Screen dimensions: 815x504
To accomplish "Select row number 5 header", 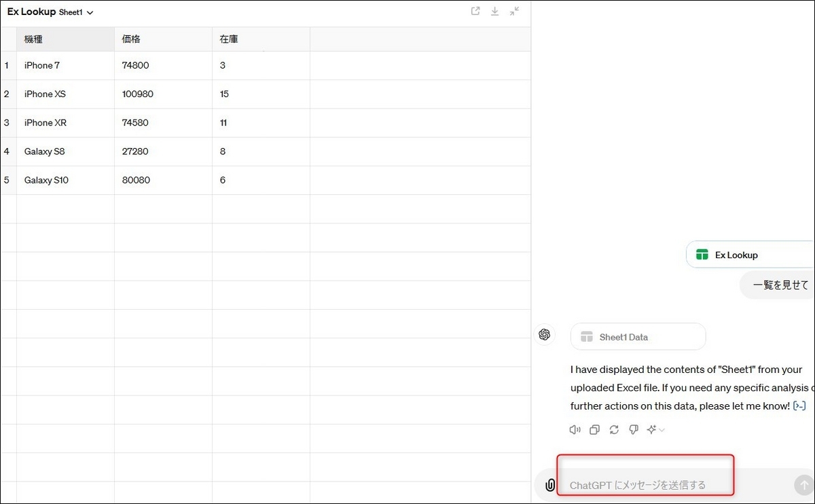I will (x=8, y=180).
